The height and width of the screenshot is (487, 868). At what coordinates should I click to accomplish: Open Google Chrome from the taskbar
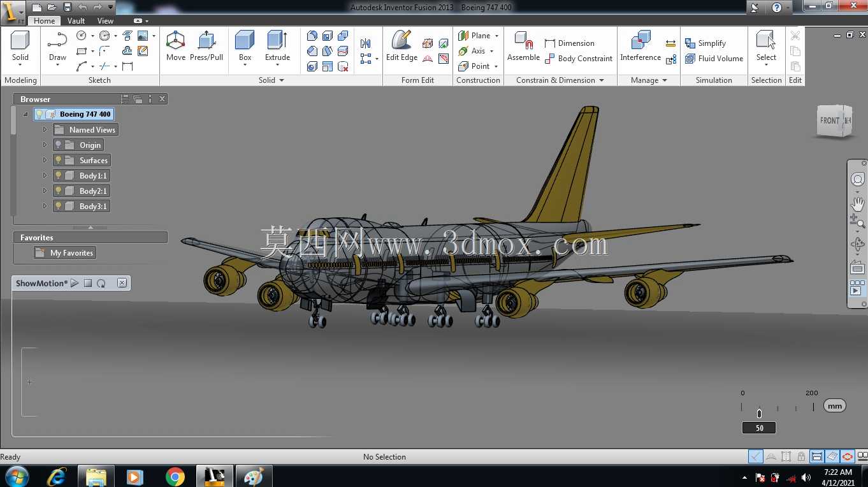point(175,477)
